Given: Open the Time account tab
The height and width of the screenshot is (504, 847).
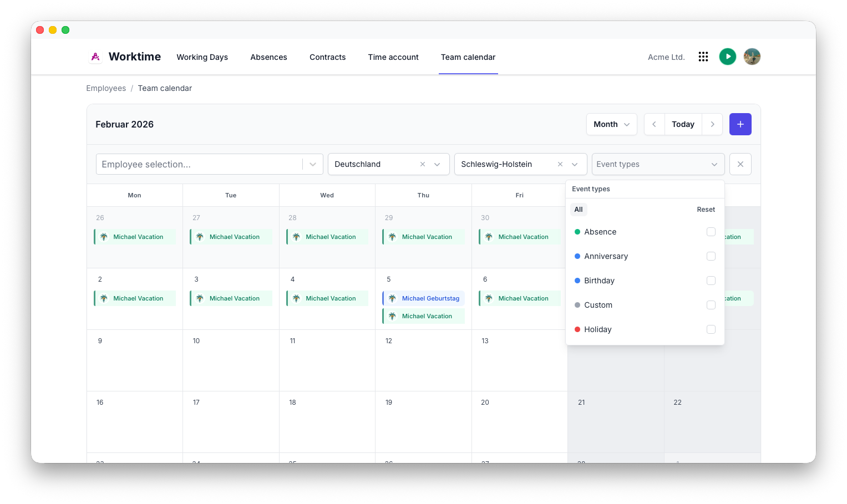Looking at the screenshot, I should pos(393,57).
